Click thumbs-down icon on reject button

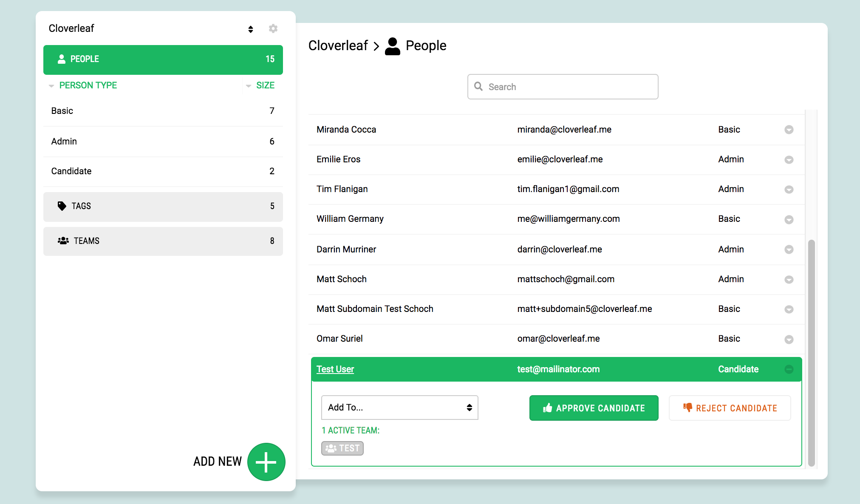click(687, 408)
